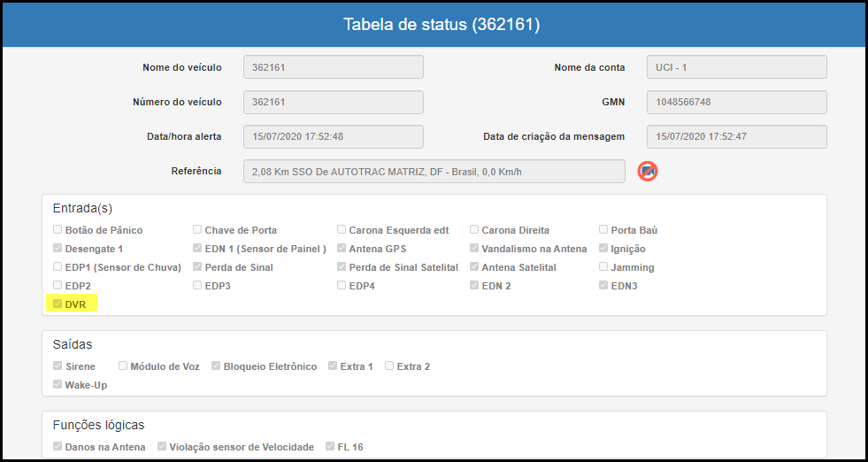
Task: Click the red crossed-out map icon beside Referência
Action: (647, 171)
